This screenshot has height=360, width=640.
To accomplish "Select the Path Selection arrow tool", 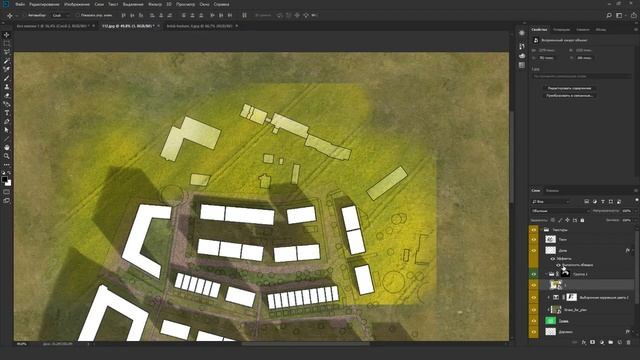I will tap(7, 130).
